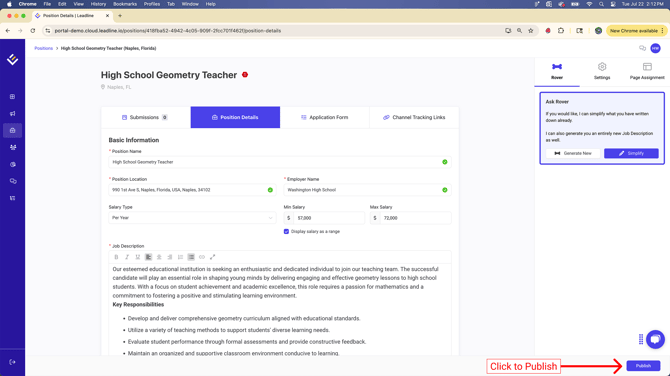
Task: Open the Chrome Profiles menu
Action: coord(152,4)
